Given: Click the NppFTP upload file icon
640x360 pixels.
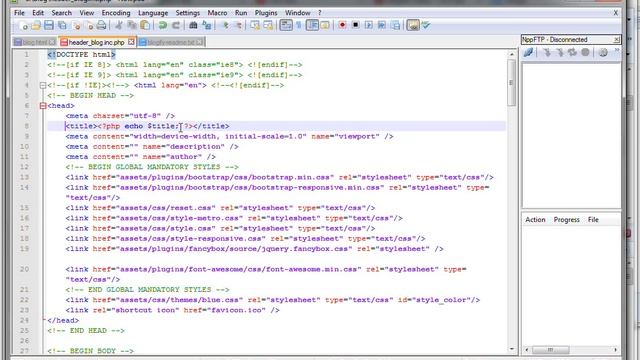Looking at the screenshot, I should [560, 52].
